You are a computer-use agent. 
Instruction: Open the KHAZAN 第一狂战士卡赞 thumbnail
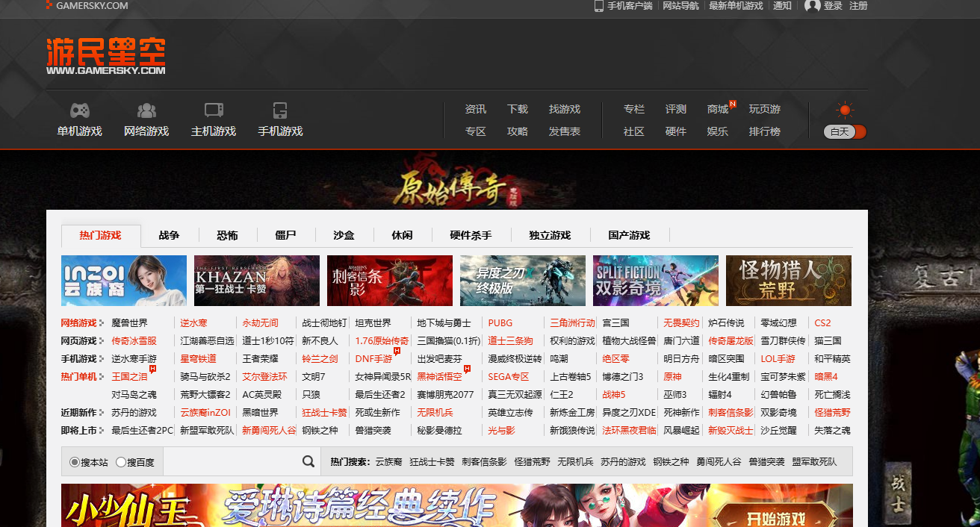point(257,281)
